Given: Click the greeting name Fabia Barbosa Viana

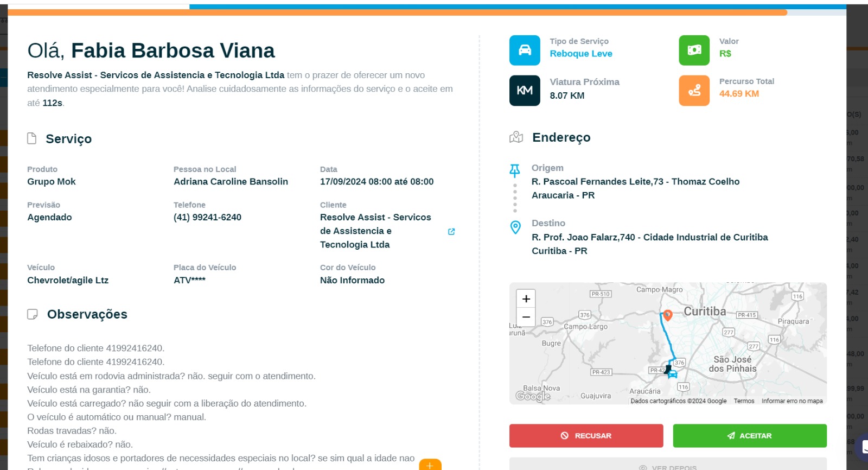Looking at the screenshot, I should [173, 50].
